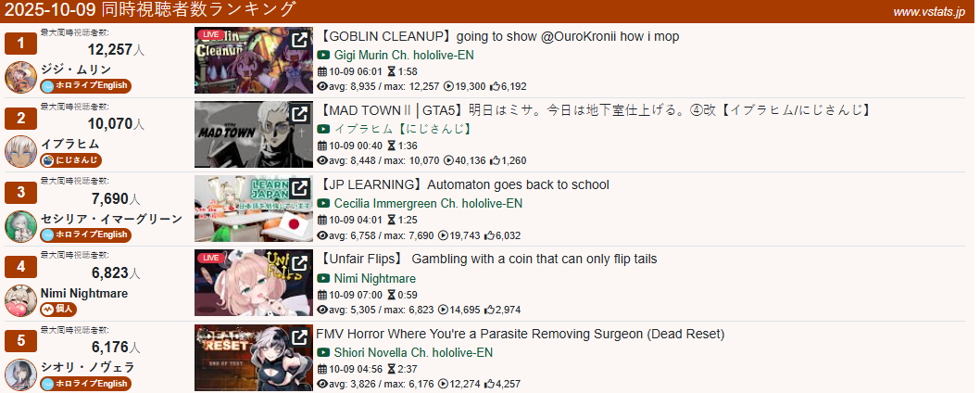Open external link icon on Dead Reset thumbnail
This screenshot has width=980, height=393.
300,337
